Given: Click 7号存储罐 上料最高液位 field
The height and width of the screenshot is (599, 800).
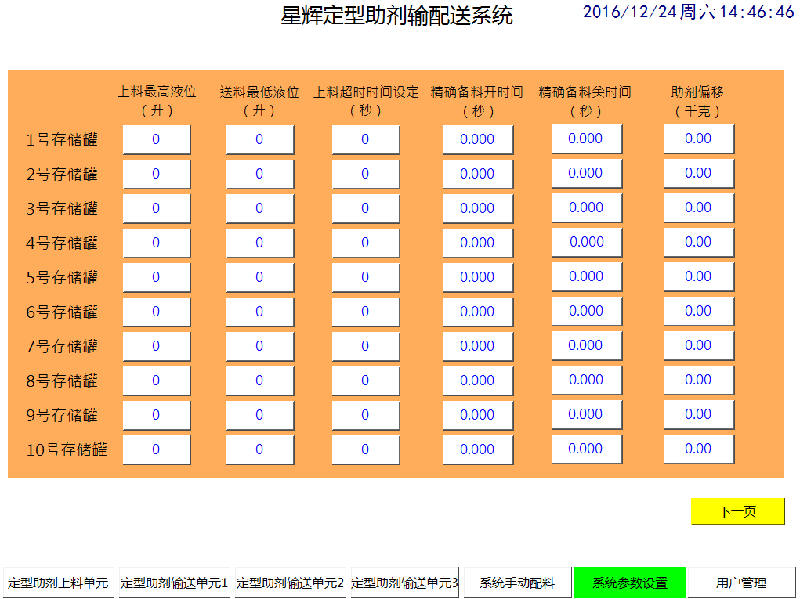Looking at the screenshot, I should [x=156, y=346].
